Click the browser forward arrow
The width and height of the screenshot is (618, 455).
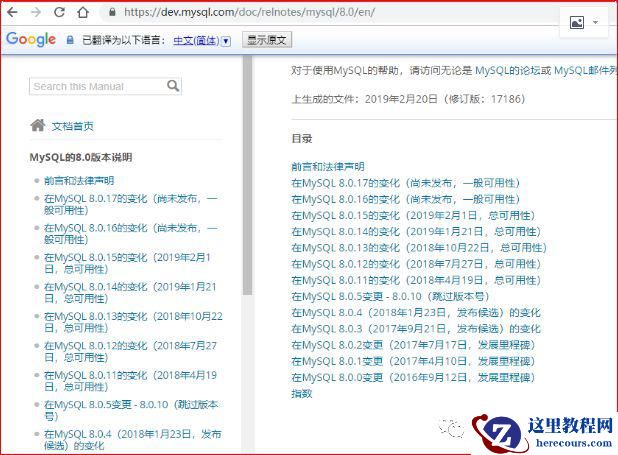pos(36,12)
